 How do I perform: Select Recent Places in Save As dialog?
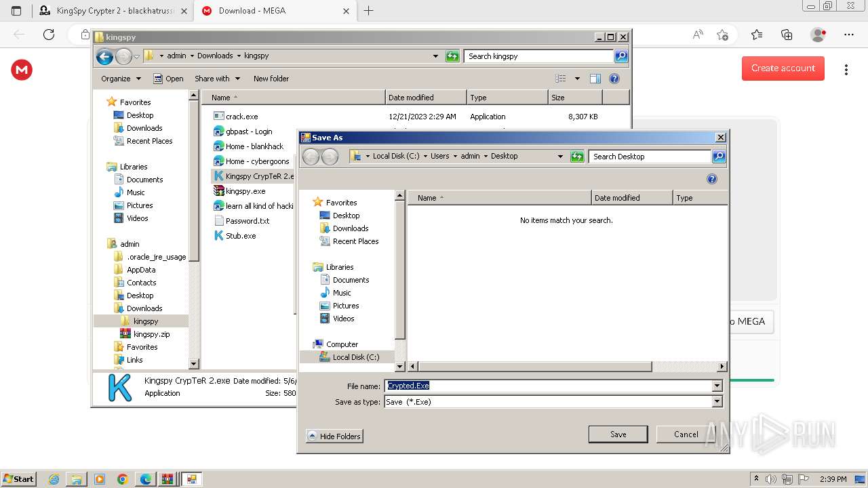click(x=355, y=241)
